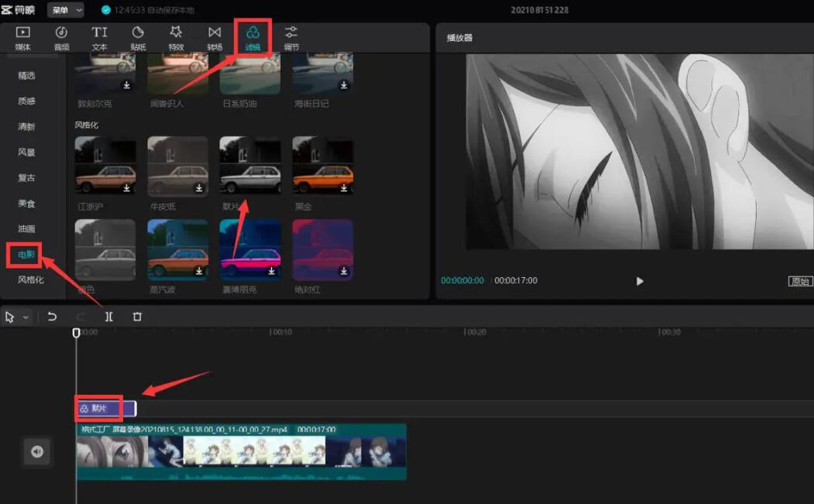Click the 播放器 panel title

[x=460, y=38]
